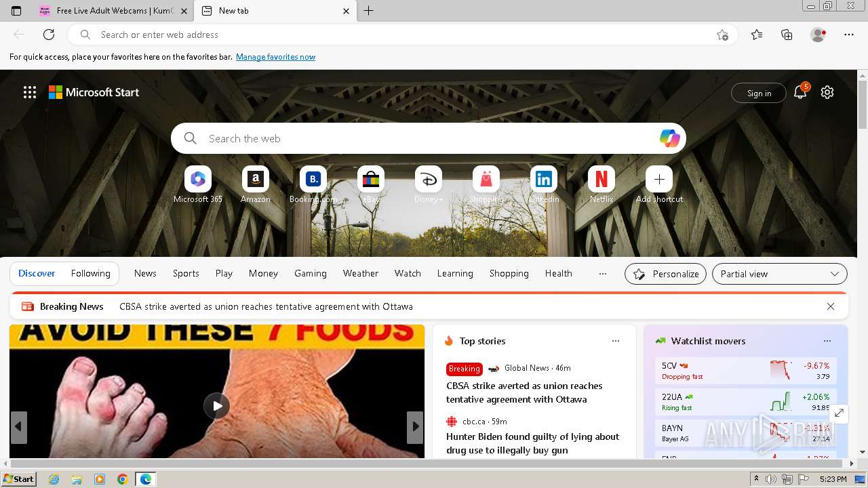
Task: Open the Health category
Action: 559,274
